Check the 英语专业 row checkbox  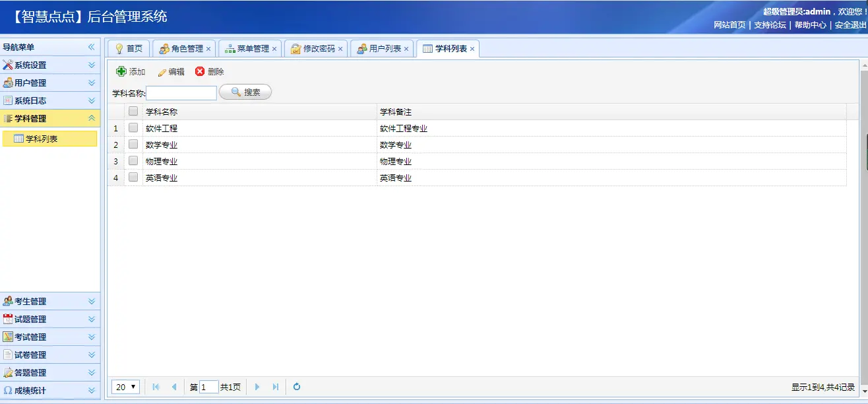133,178
